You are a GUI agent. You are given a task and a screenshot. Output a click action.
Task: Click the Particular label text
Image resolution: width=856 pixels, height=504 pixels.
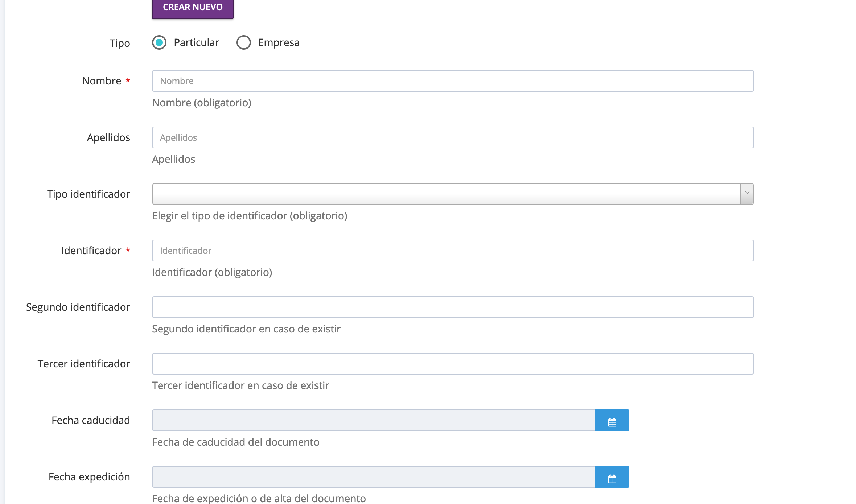coord(196,42)
